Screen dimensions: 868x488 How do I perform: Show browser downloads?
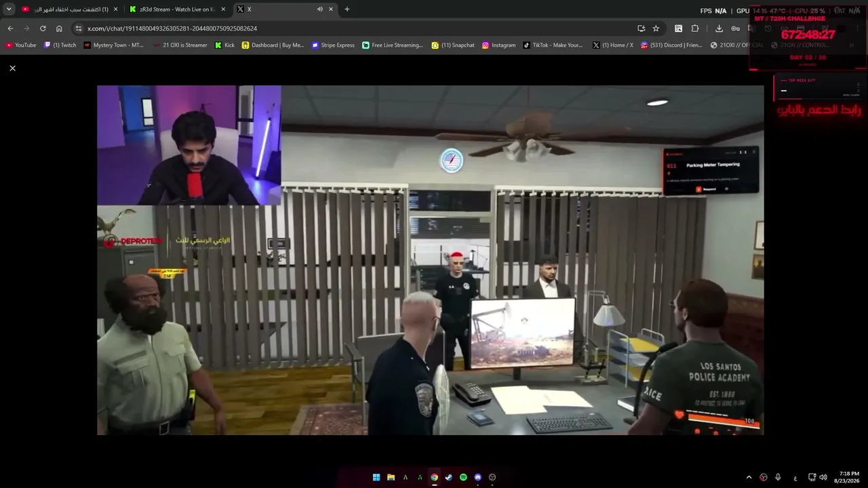[x=719, y=28]
